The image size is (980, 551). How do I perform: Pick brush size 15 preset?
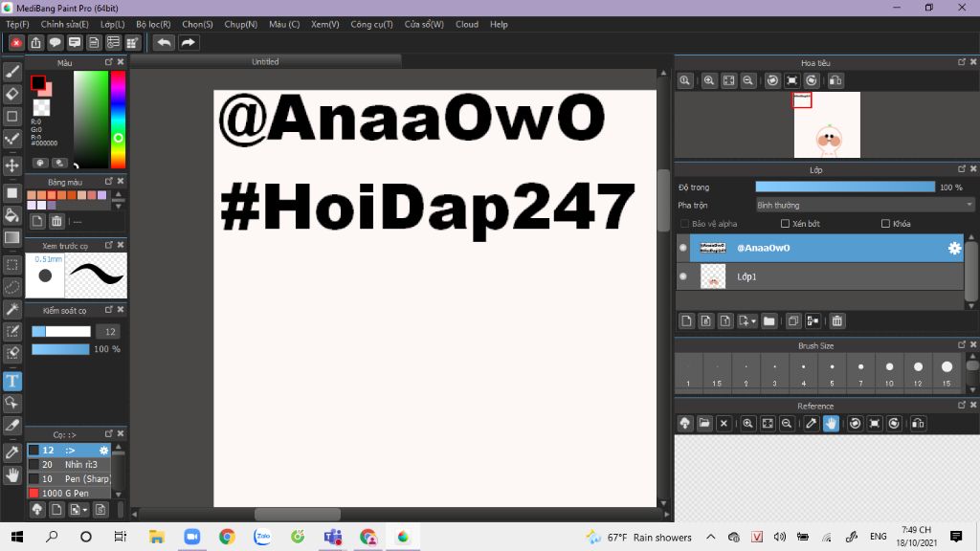947,372
